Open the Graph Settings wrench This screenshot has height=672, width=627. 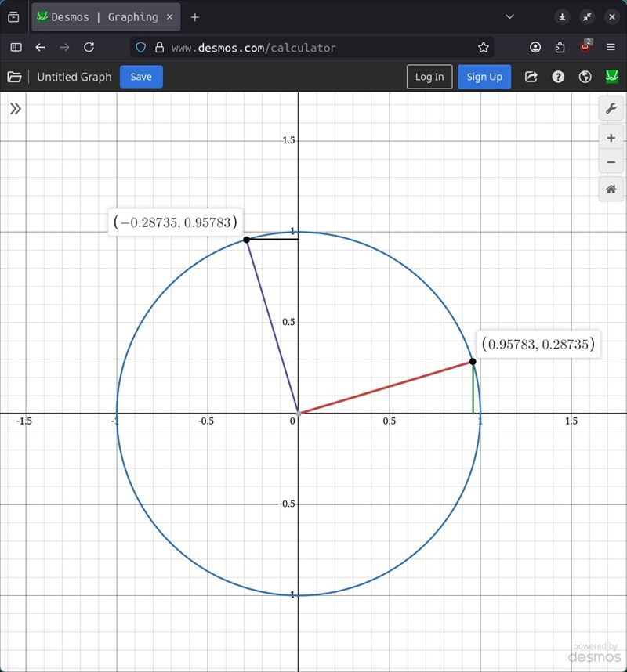point(611,109)
